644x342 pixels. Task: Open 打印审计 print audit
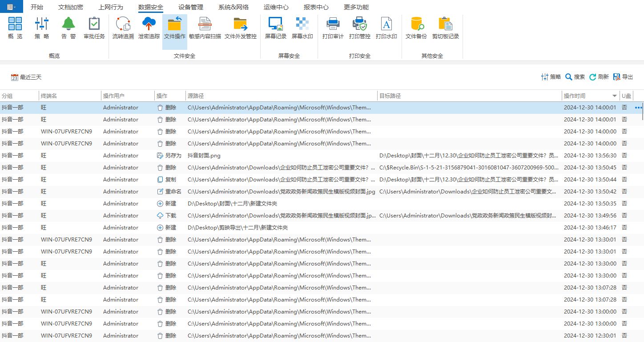(333, 28)
